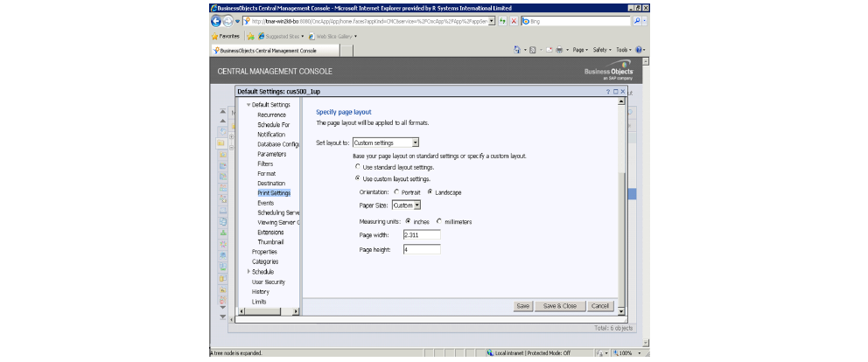Click the dialog help question mark icon
The image size is (868, 362).
coord(607,91)
